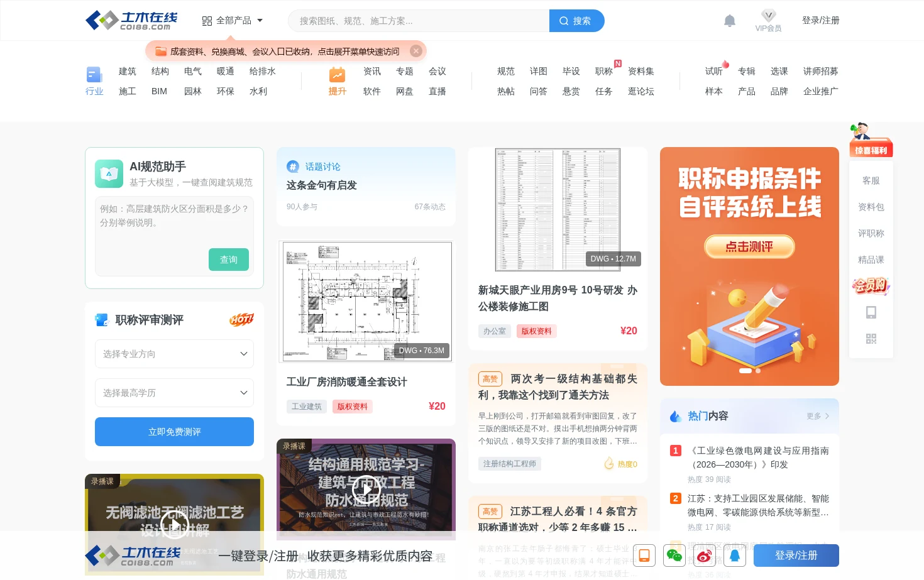Open hot item 工业绿色微电网建设与应用指南

click(x=758, y=457)
